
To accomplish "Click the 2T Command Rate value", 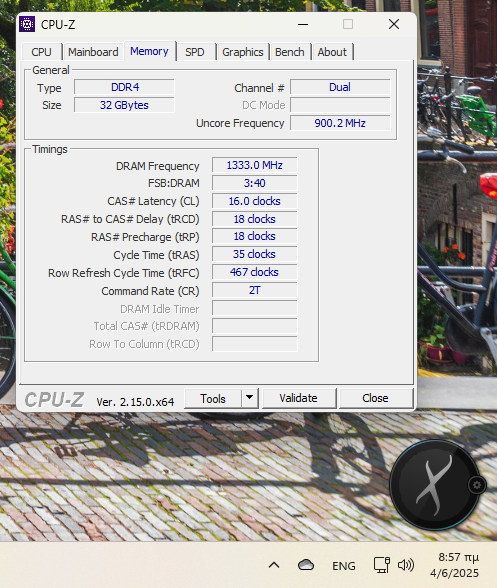I will click(255, 290).
